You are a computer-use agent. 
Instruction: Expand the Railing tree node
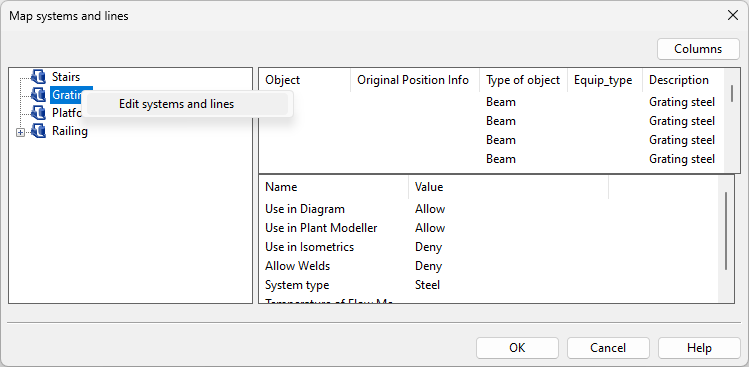[21, 133]
